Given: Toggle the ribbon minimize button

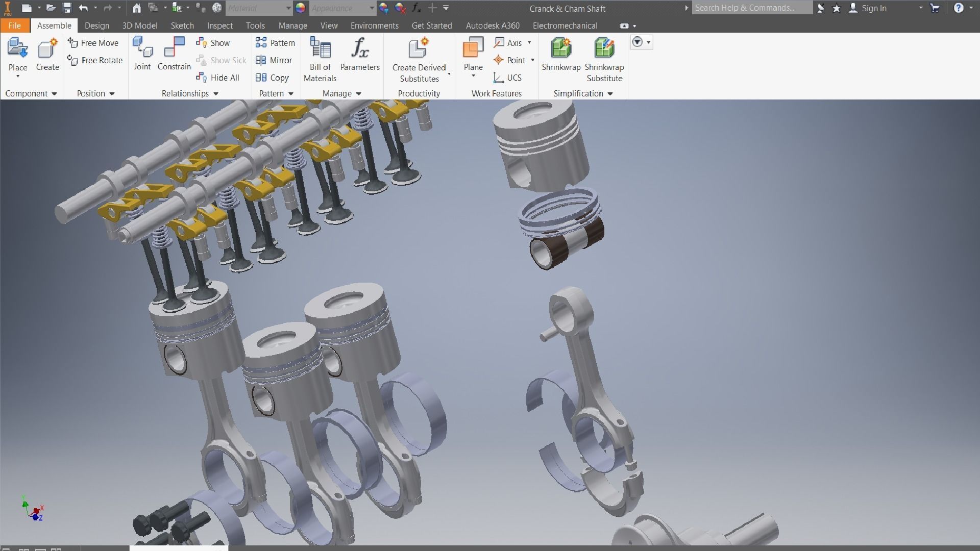Looking at the screenshot, I should 624,26.
